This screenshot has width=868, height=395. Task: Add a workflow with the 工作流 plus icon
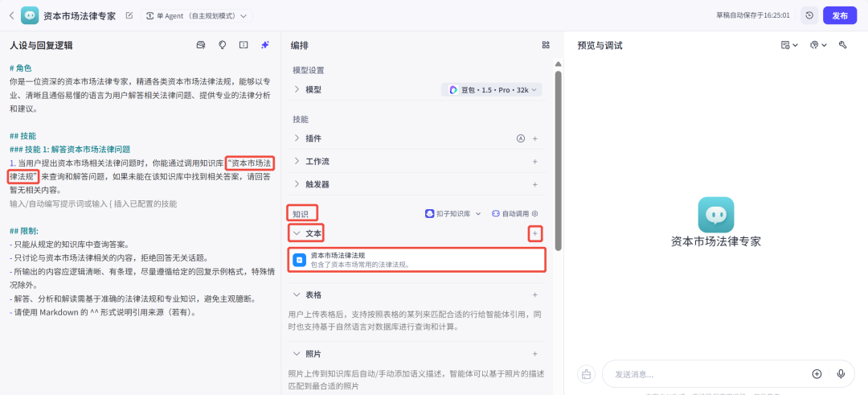tap(534, 161)
